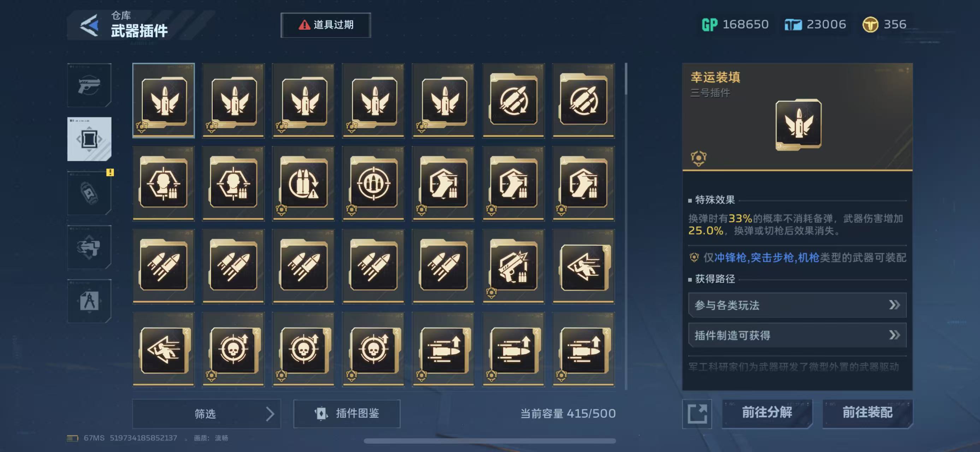Click the plugin grid vertical scrollbar
This screenshot has height=452, width=980.
pyautogui.click(x=626, y=226)
